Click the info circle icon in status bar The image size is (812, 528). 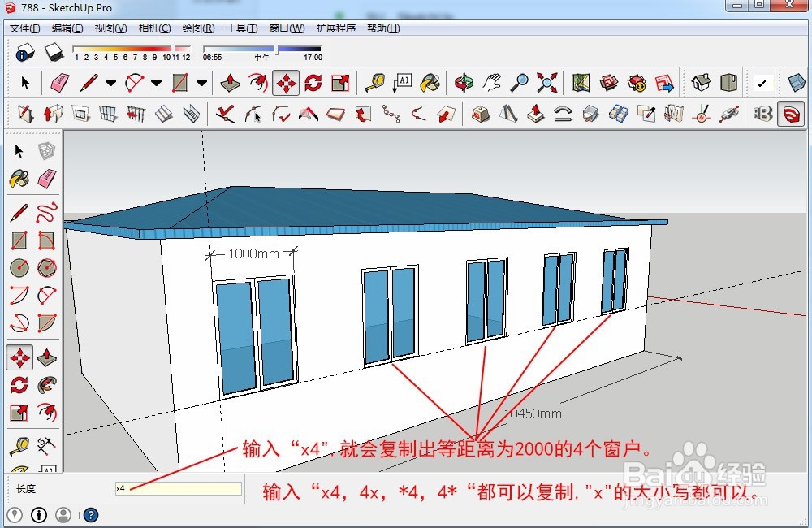point(39,515)
